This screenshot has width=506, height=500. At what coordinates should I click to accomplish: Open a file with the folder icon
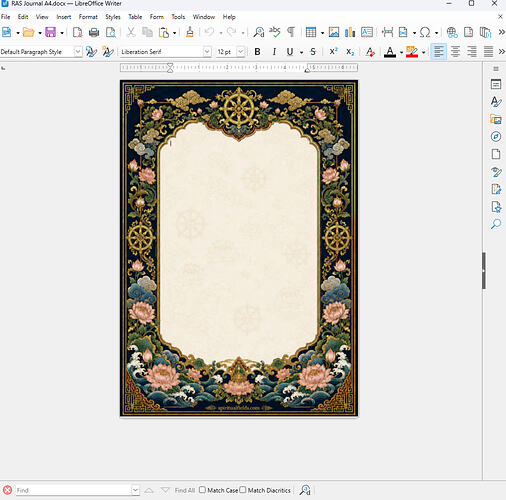click(x=29, y=32)
